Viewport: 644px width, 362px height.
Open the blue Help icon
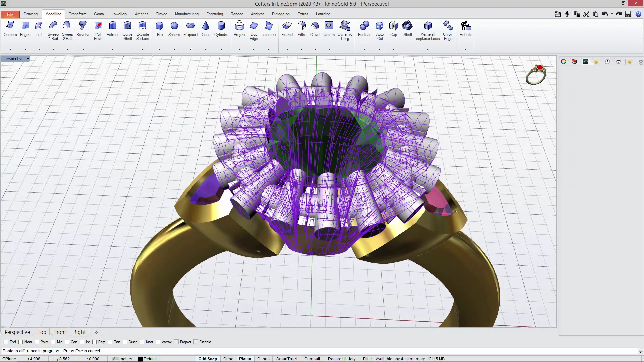[638, 14]
